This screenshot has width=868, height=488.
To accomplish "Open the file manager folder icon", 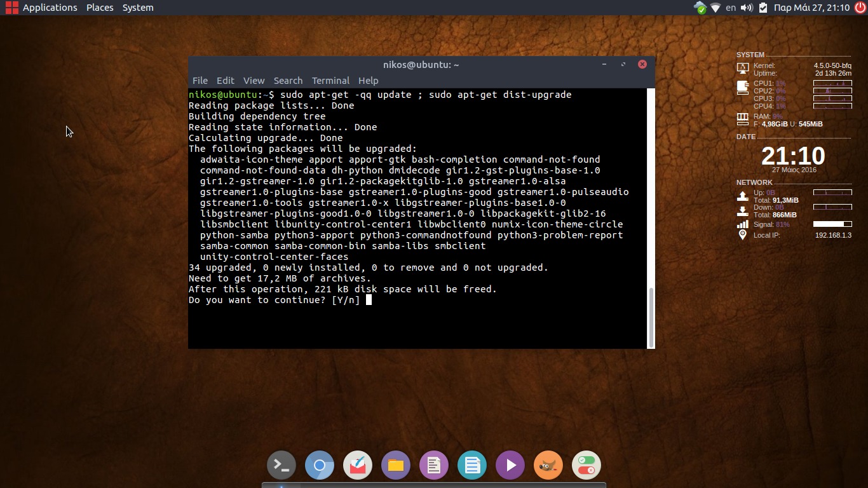I will coord(396,465).
